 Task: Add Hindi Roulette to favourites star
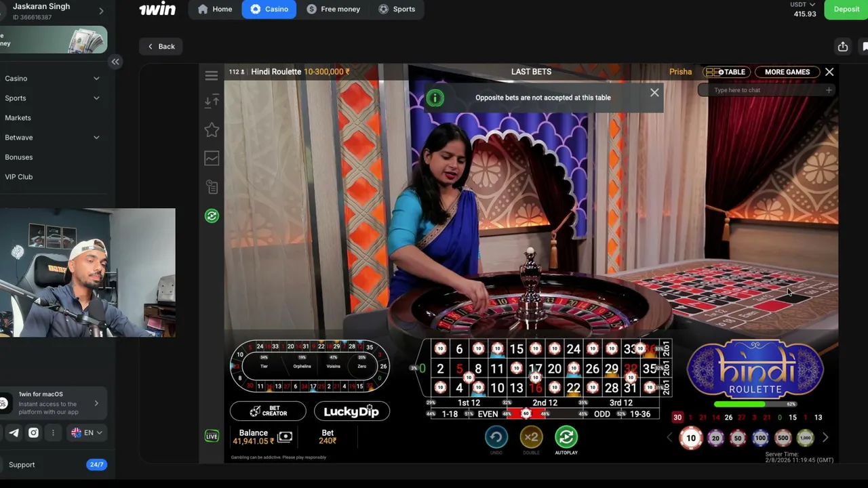pyautogui.click(x=212, y=129)
